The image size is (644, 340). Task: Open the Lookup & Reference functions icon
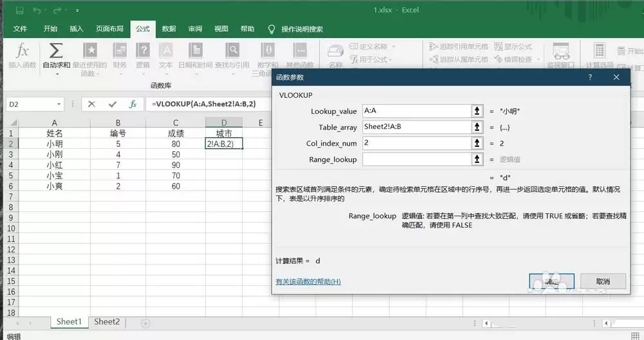click(232, 50)
